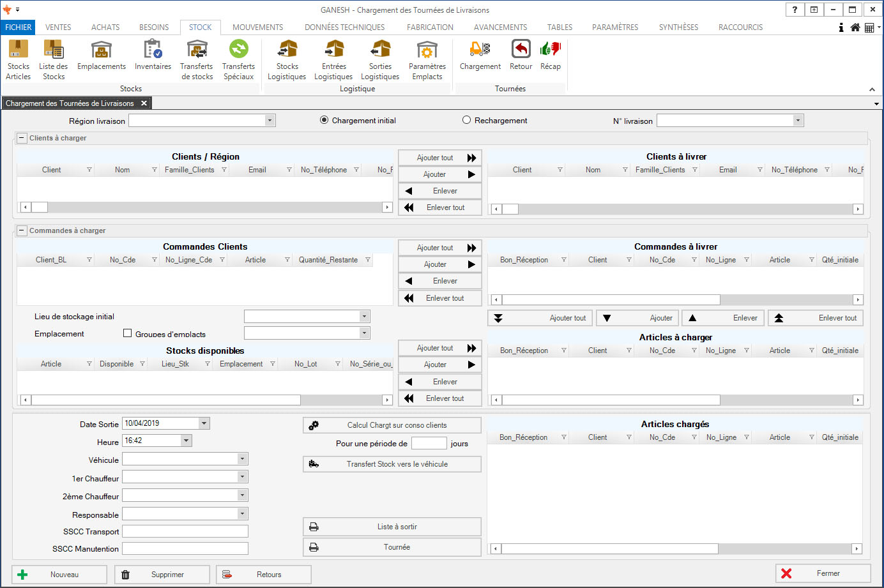Click Transfert Stock vers le véhicule
The width and height of the screenshot is (884, 588).
(392, 464)
